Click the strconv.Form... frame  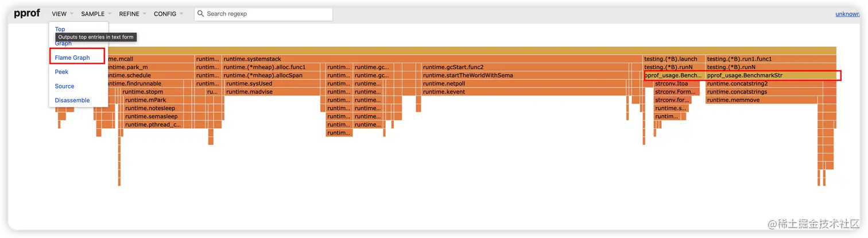[677, 91]
